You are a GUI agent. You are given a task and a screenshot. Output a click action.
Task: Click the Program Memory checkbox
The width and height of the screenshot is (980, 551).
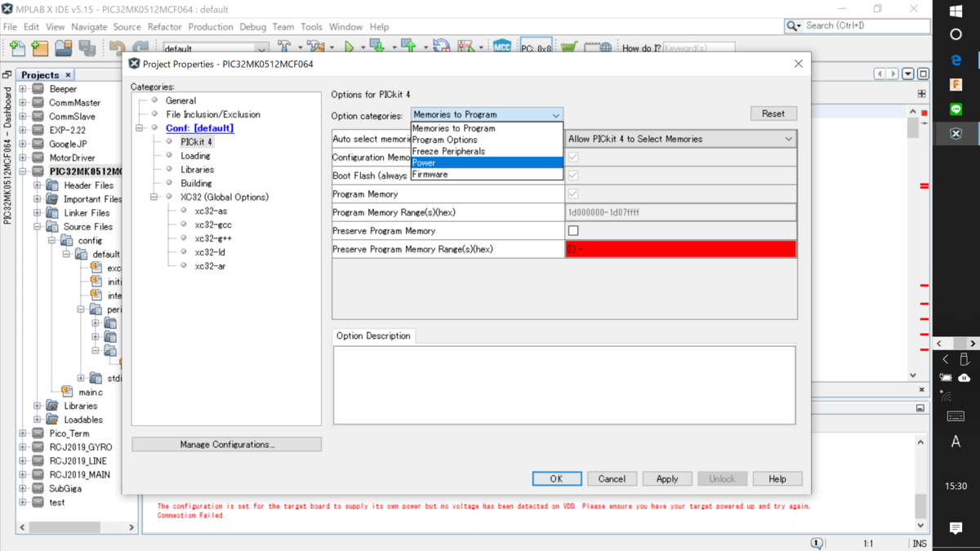(573, 194)
